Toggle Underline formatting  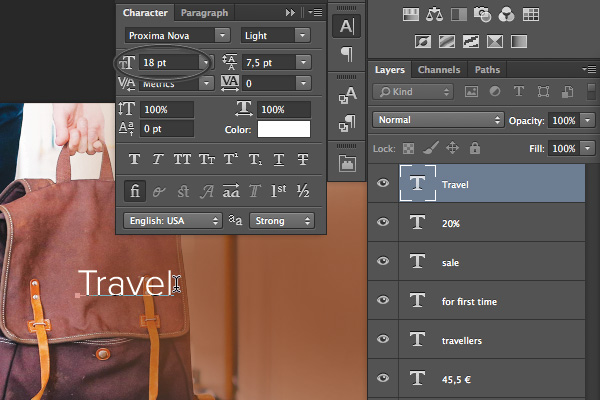pos(279,159)
